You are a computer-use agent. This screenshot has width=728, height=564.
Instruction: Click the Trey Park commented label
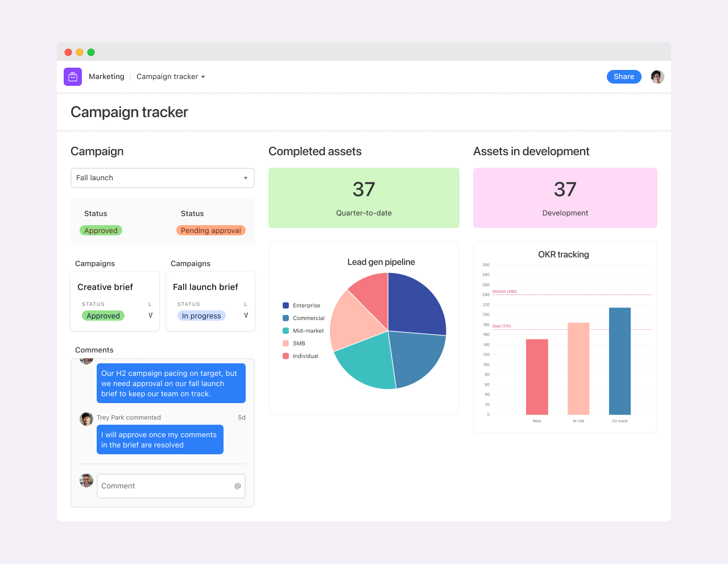(129, 417)
